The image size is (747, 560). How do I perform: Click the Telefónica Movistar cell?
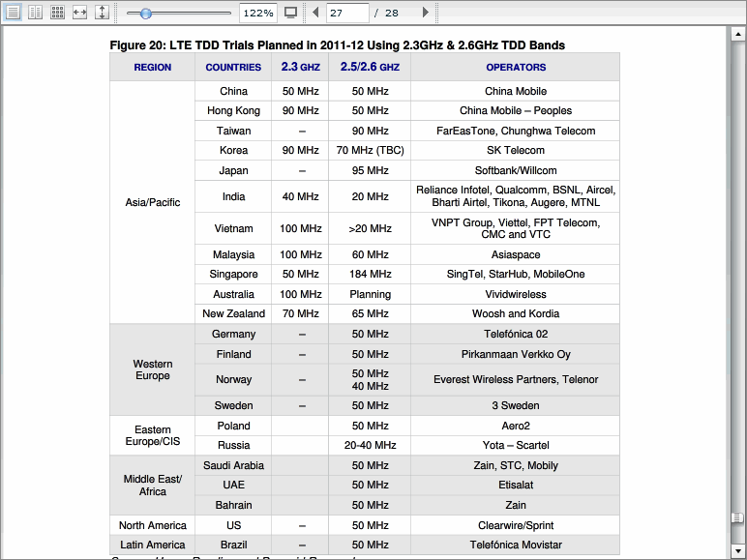[x=516, y=545]
